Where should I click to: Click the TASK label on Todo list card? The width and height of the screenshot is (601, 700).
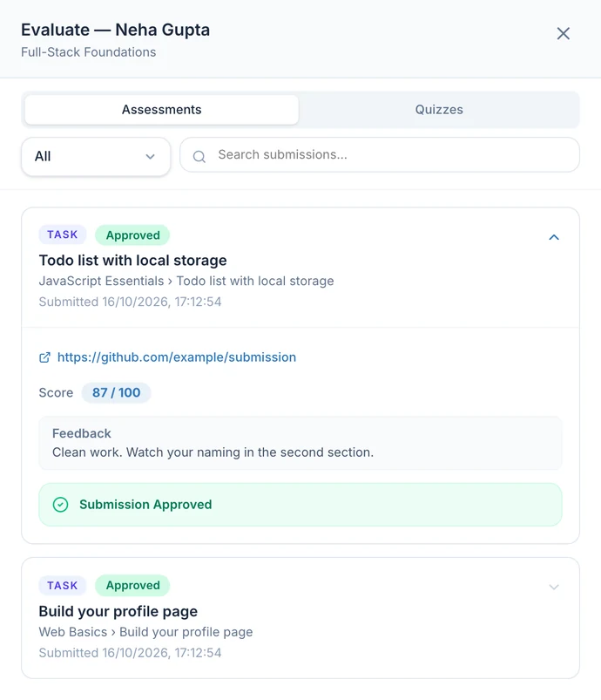click(x=63, y=234)
